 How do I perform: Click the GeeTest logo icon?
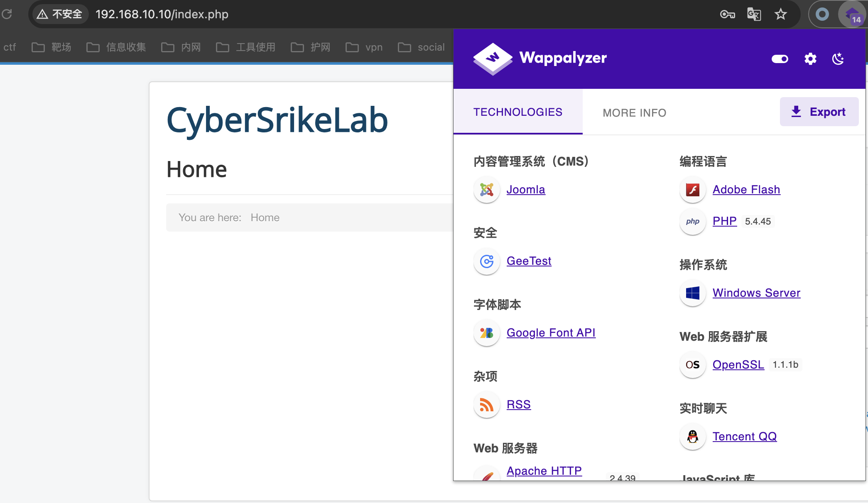[486, 261]
